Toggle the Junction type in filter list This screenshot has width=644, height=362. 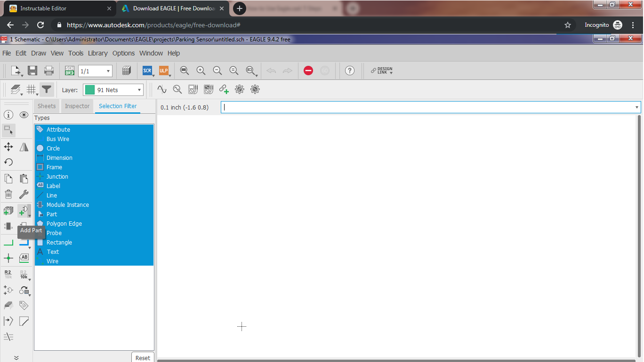[x=57, y=177]
